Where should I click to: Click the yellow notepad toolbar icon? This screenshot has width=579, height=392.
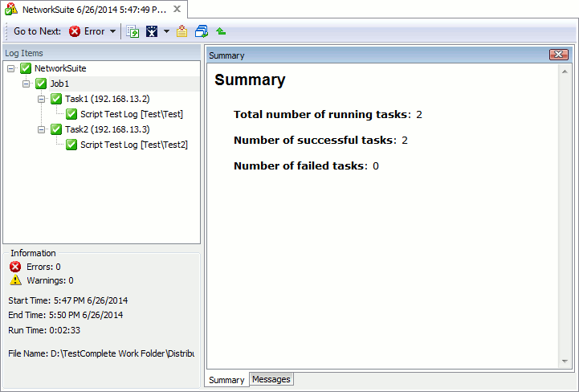click(181, 31)
